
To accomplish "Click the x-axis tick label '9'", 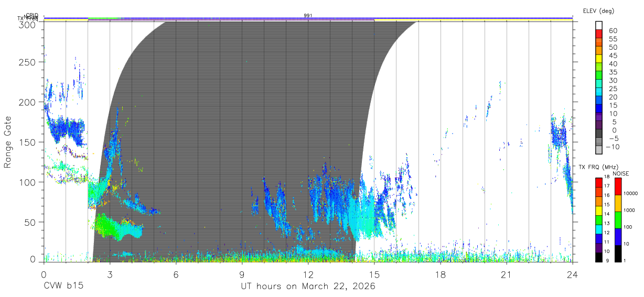I will pyautogui.click(x=242, y=274).
